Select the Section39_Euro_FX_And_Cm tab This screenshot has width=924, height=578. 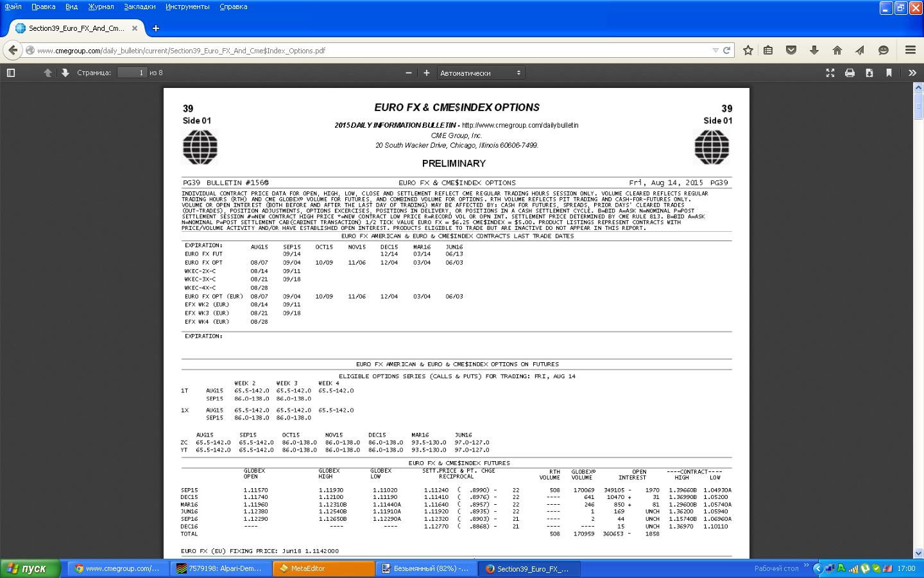[x=77, y=28]
